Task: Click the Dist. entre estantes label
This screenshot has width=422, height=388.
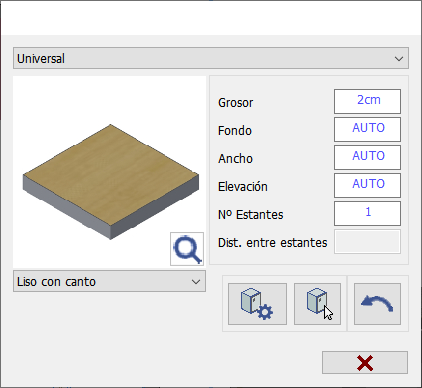Action: pyautogui.click(x=273, y=243)
